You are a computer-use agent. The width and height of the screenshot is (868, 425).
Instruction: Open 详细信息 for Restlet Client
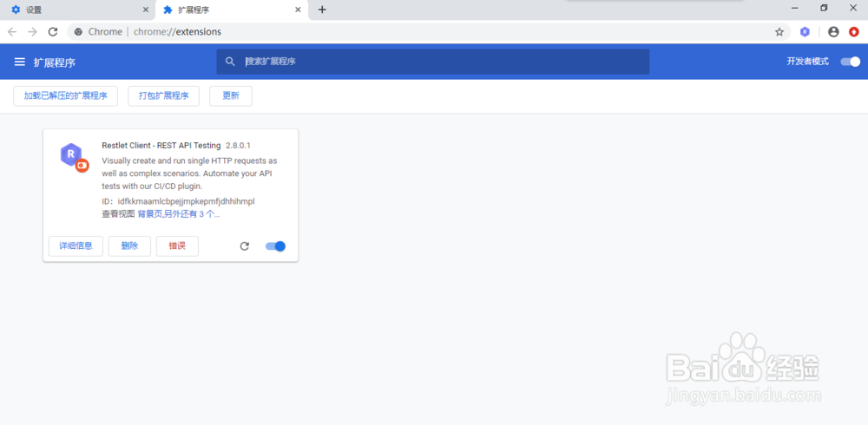(x=76, y=246)
